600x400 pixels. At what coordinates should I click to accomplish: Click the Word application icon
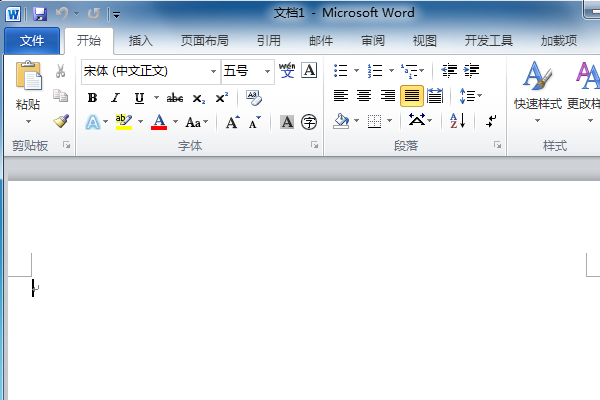(13, 15)
